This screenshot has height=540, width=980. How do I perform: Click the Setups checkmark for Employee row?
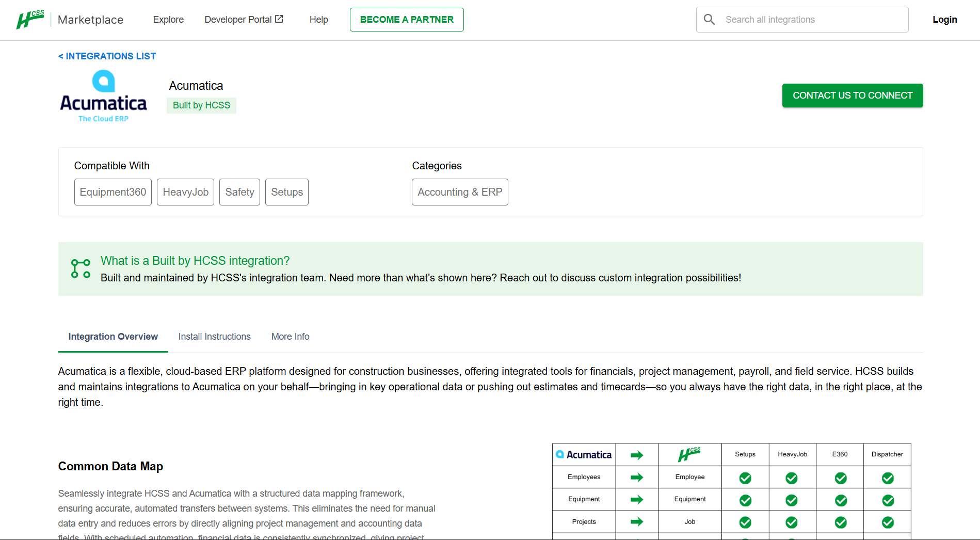[745, 478]
